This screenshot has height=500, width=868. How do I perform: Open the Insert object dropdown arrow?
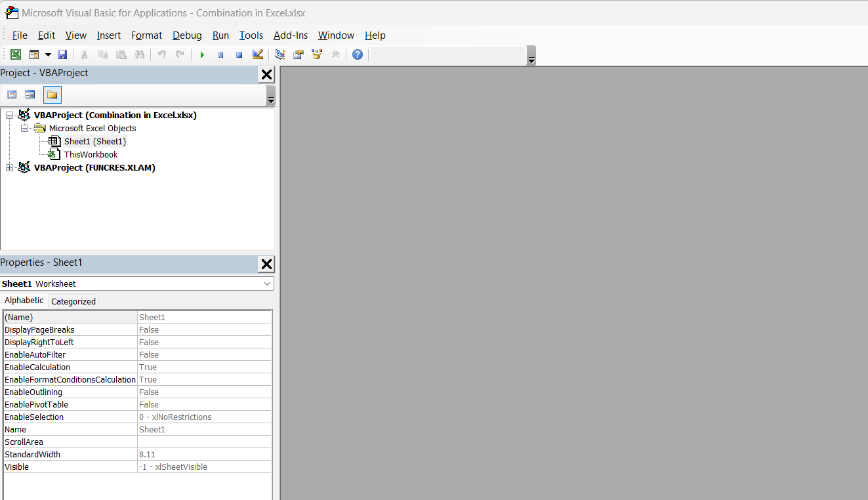[48, 54]
